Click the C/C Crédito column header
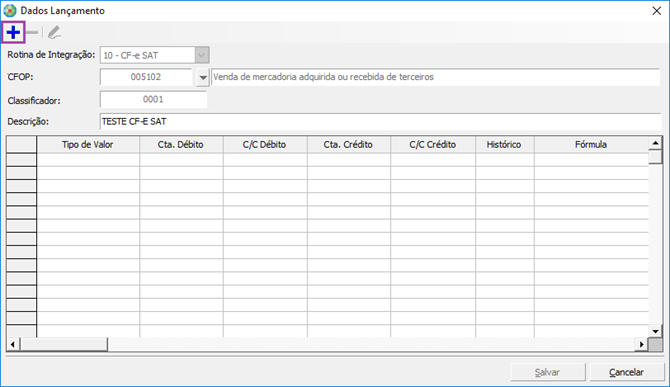670x387 pixels. pos(433,145)
